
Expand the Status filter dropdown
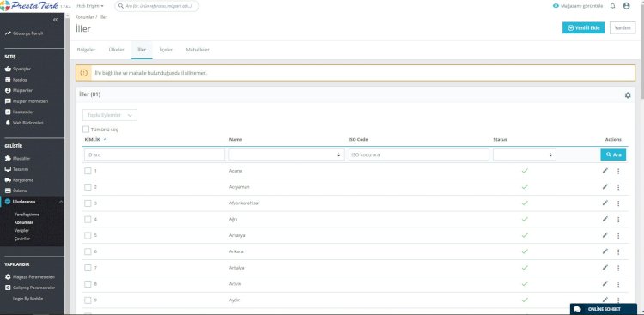(525, 154)
